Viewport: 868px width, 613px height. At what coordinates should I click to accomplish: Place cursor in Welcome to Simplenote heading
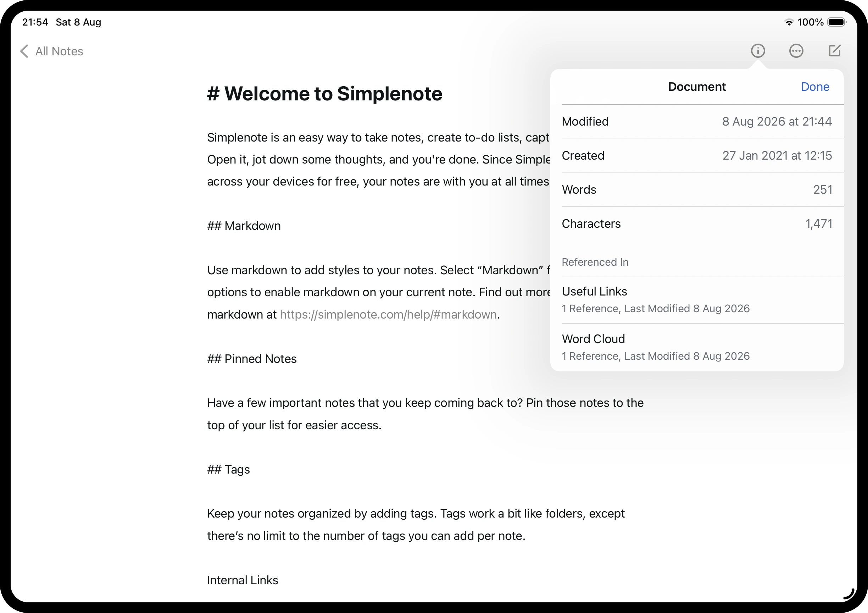pos(324,93)
